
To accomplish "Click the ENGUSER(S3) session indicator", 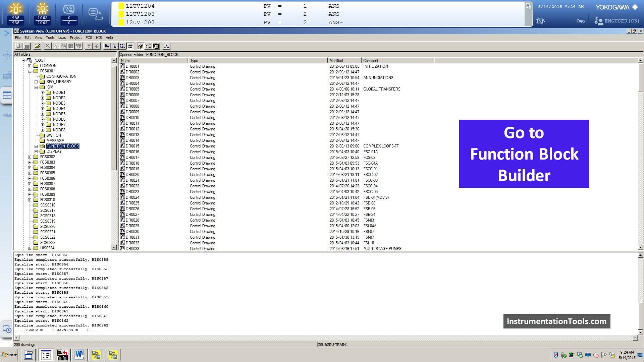I will [x=618, y=21].
